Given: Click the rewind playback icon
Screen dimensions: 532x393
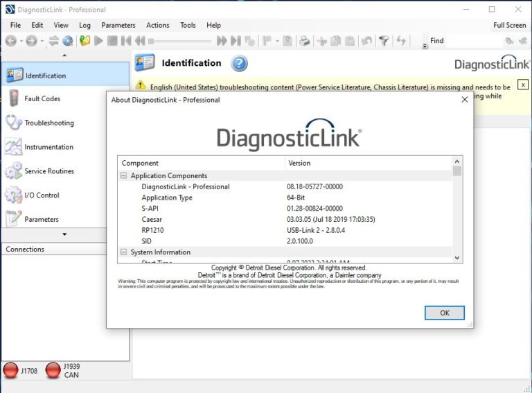Looking at the screenshot, I should (140, 41).
